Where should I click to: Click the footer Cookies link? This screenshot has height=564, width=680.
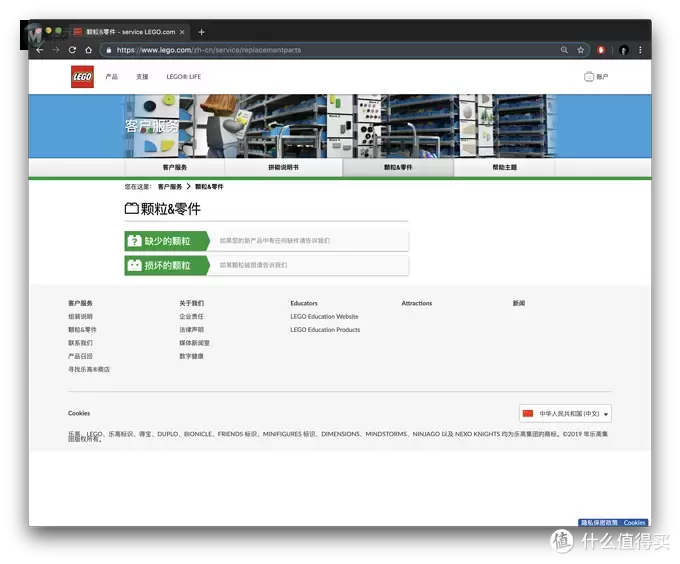coord(79,414)
